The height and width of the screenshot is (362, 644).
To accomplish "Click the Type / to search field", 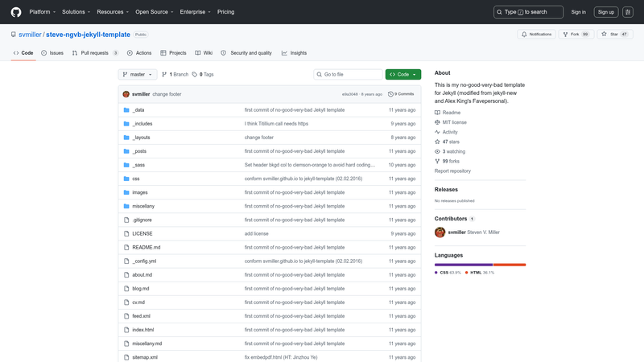I will click(x=528, y=12).
